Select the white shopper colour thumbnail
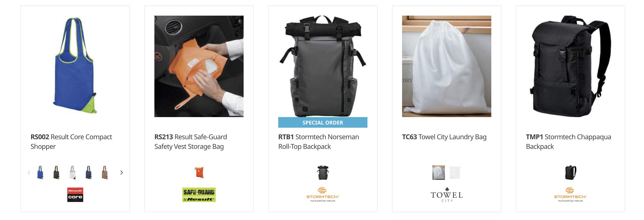Viewport: 644px width, 220px height. pyautogui.click(x=72, y=172)
